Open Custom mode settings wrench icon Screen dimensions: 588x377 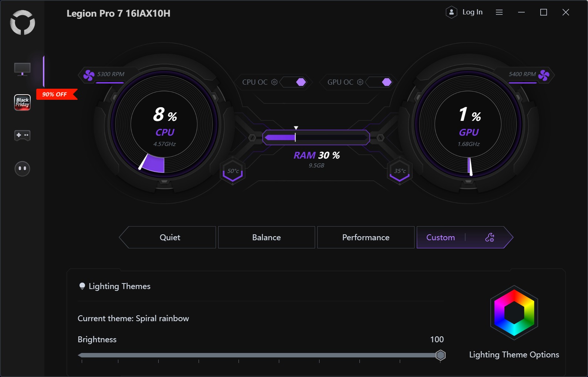490,237
